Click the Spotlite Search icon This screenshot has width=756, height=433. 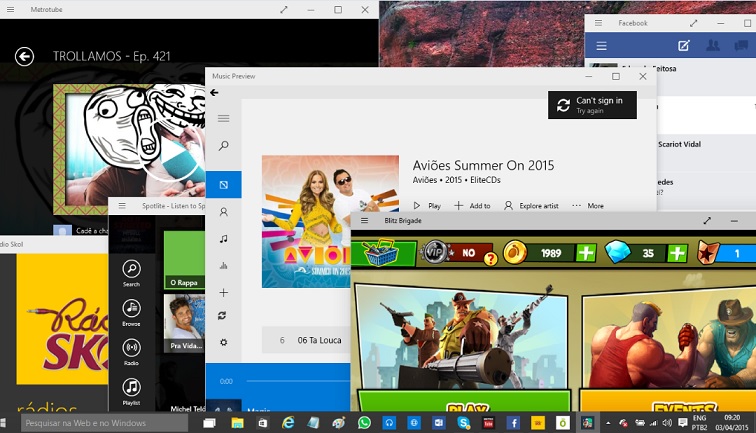coord(131,269)
